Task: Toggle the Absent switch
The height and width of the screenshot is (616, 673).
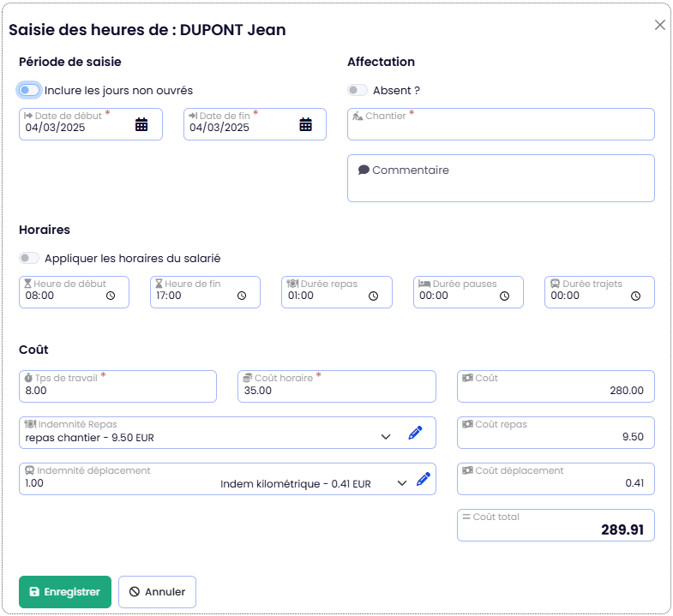Action: pyautogui.click(x=358, y=90)
